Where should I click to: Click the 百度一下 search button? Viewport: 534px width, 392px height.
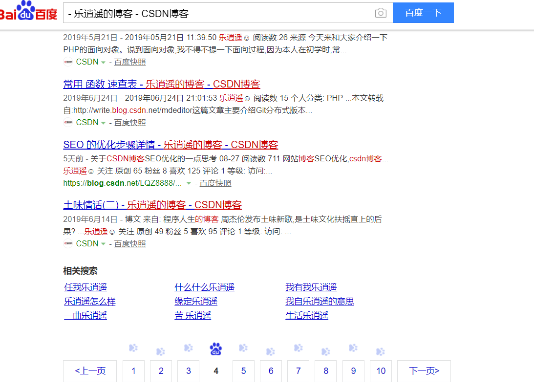tap(423, 13)
